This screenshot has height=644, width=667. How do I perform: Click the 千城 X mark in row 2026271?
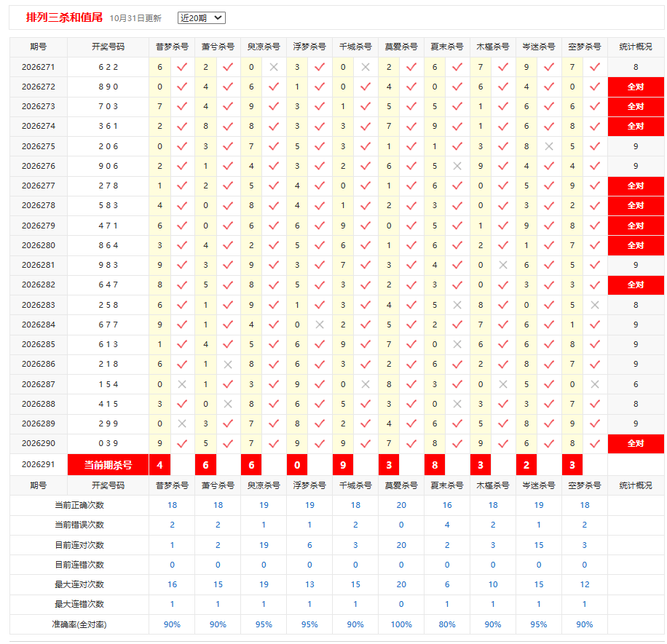[366, 67]
